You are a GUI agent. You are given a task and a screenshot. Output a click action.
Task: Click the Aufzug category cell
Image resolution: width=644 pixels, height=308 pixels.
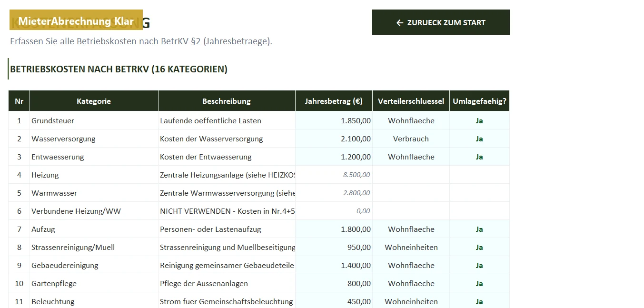(x=94, y=229)
